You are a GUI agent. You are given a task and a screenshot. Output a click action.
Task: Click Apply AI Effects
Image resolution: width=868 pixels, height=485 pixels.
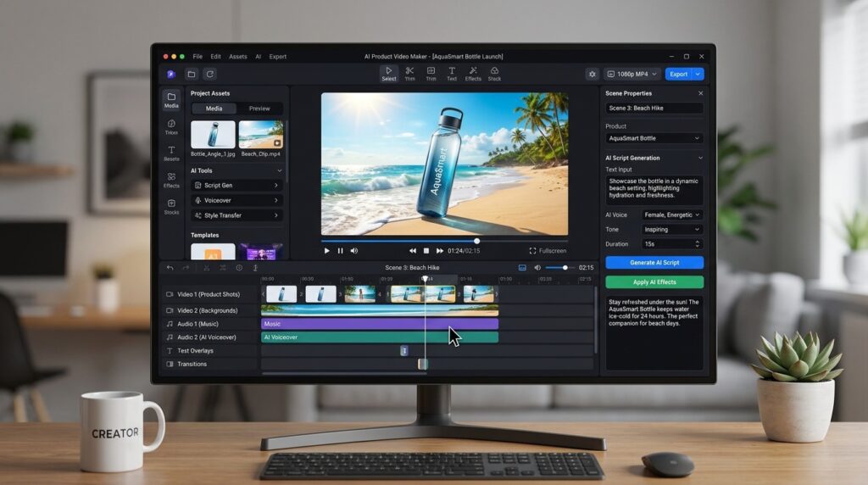654,282
